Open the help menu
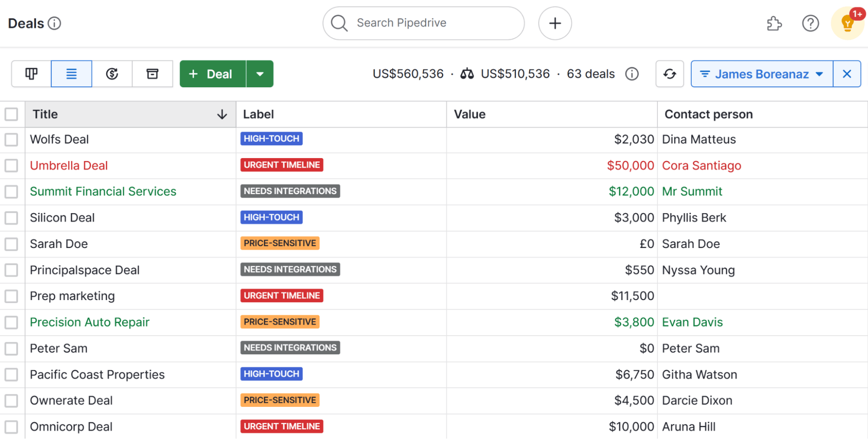 pos(810,23)
